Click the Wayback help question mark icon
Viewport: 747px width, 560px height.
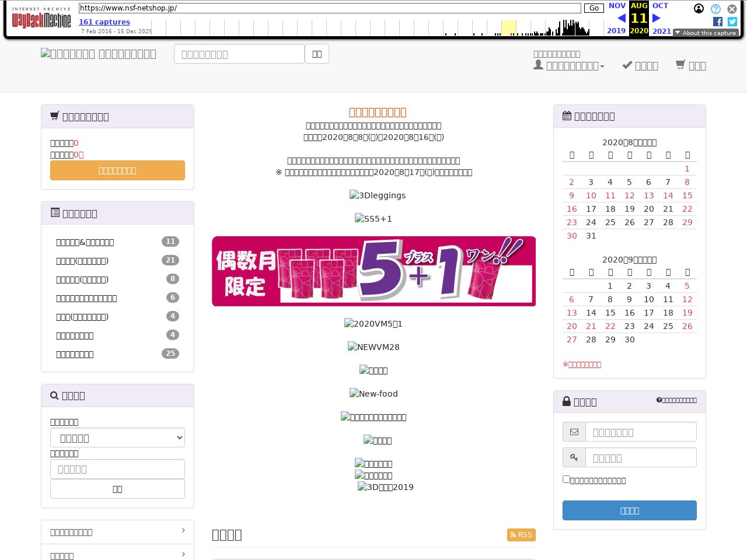pyautogui.click(x=715, y=9)
